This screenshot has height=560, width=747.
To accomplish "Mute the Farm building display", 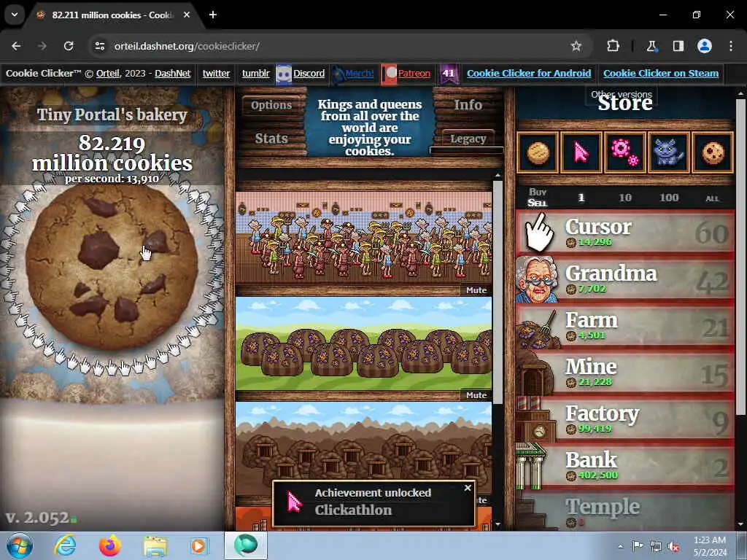I will point(476,395).
